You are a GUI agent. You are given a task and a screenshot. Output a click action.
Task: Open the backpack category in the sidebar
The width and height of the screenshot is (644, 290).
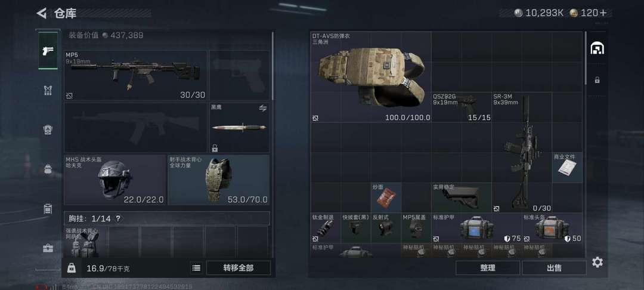coord(48,169)
